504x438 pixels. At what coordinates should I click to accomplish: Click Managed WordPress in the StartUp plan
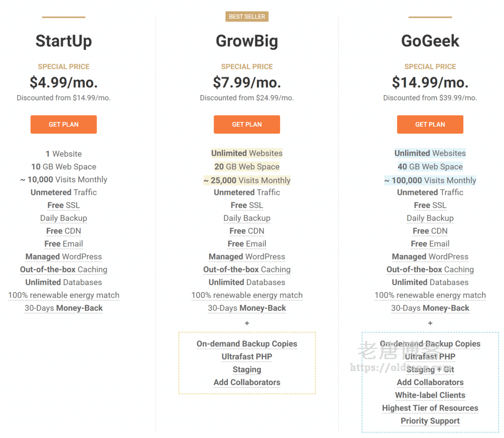coord(63,257)
